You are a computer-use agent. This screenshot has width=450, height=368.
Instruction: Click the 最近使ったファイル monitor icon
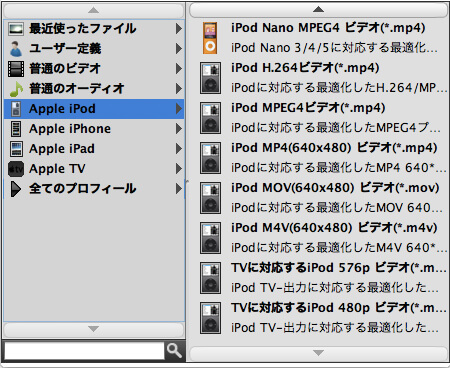(x=16, y=29)
